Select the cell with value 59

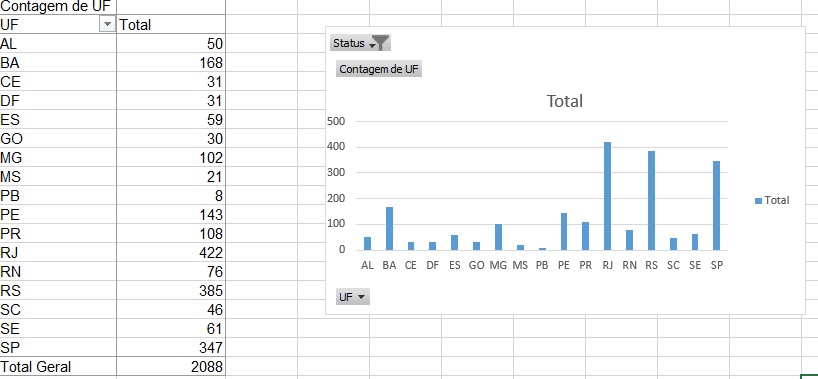[171, 120]
